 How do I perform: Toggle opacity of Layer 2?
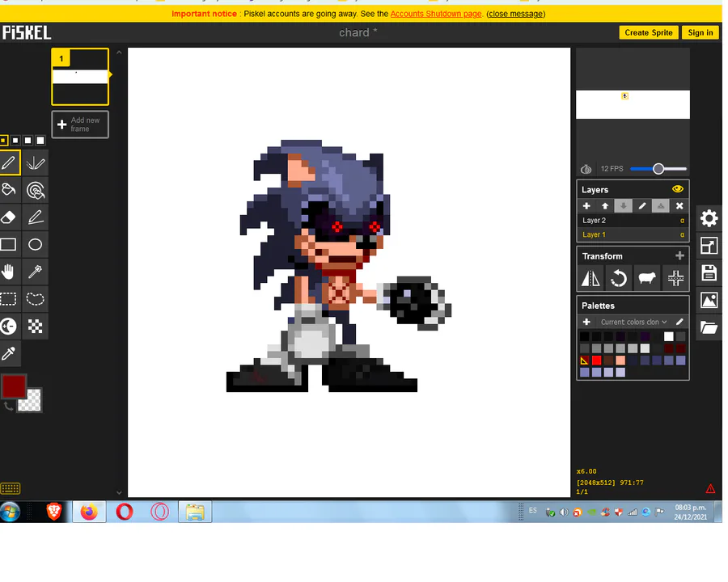pyautogui.click(x=682, y=221)
